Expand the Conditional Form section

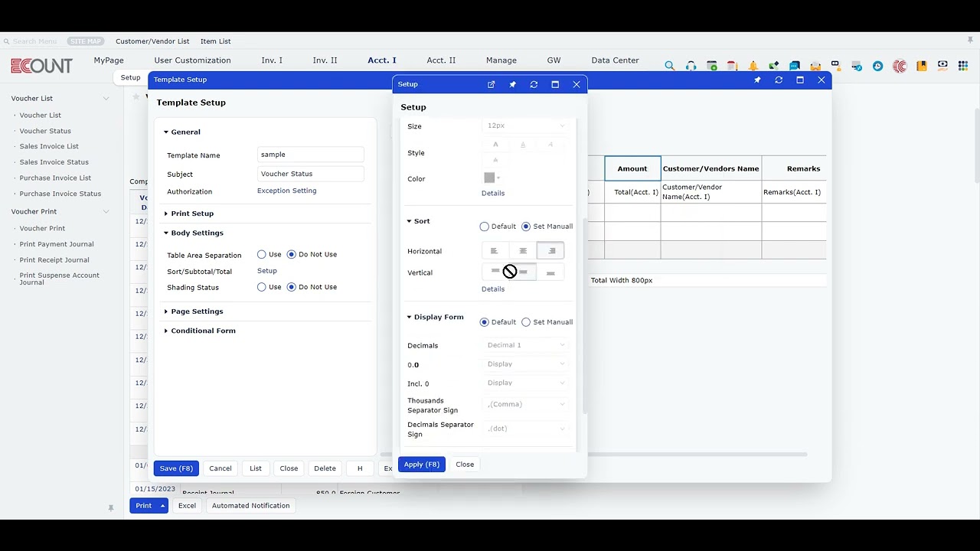pos(199,331)
